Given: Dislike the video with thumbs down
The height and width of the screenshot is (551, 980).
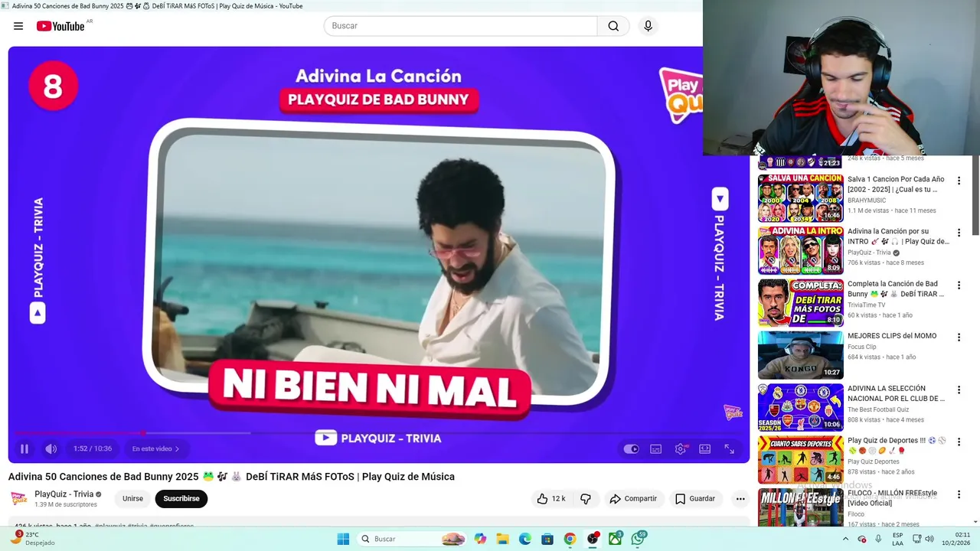Looking at the screenshot, I should coord(586,499).
